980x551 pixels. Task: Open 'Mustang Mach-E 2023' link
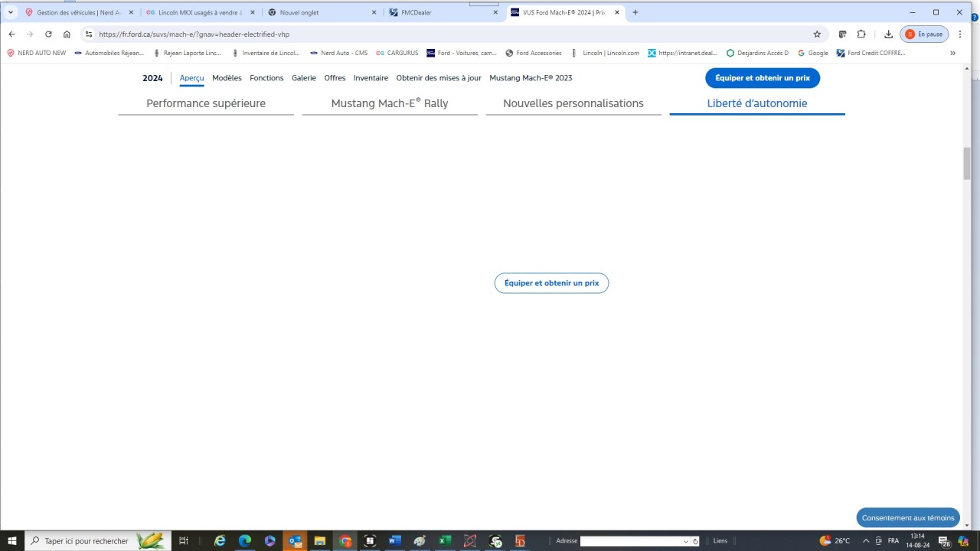pyautogui.click(x=531, y=78)
